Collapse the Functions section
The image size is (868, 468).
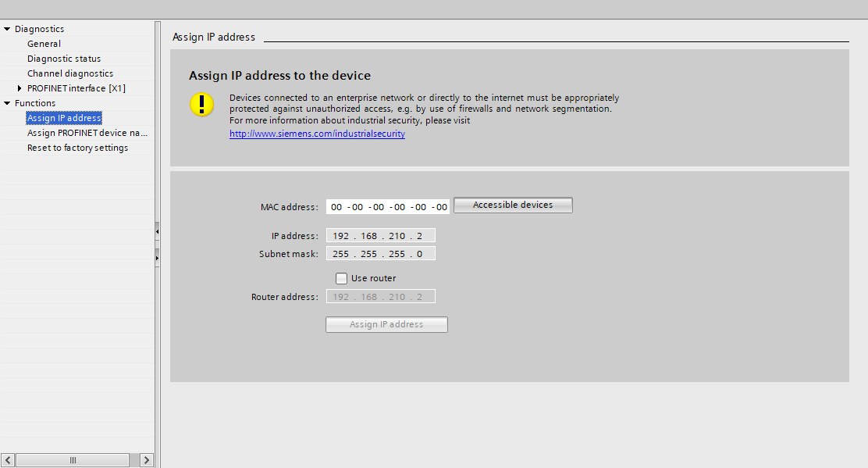coord(7,102)
